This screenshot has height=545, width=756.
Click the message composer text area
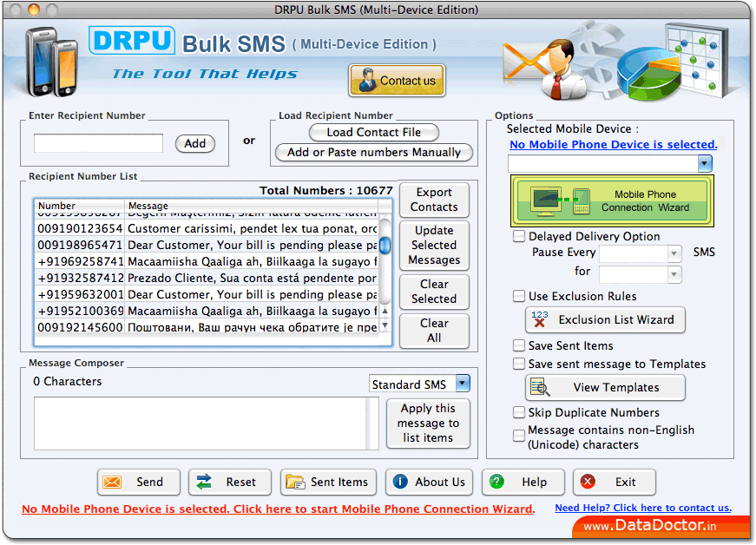201,424
